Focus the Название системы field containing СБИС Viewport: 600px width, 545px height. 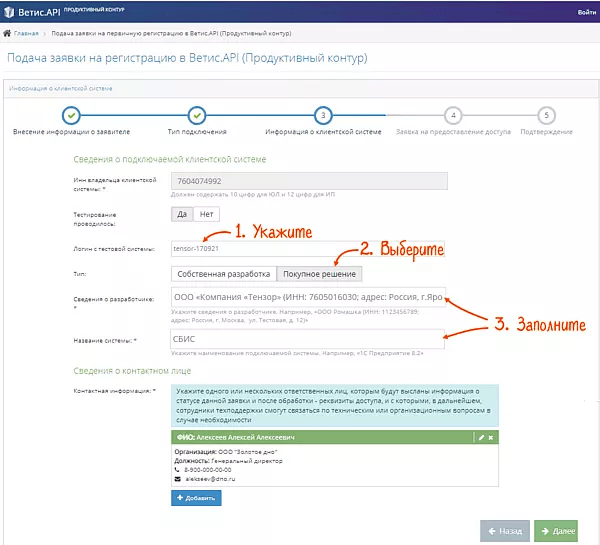tap(305, 339)
